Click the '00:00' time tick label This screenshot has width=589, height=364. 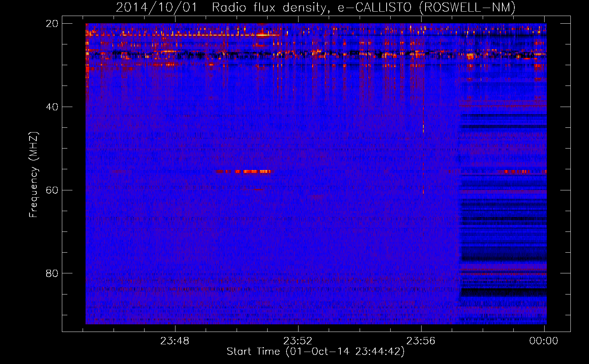[543, 341]
